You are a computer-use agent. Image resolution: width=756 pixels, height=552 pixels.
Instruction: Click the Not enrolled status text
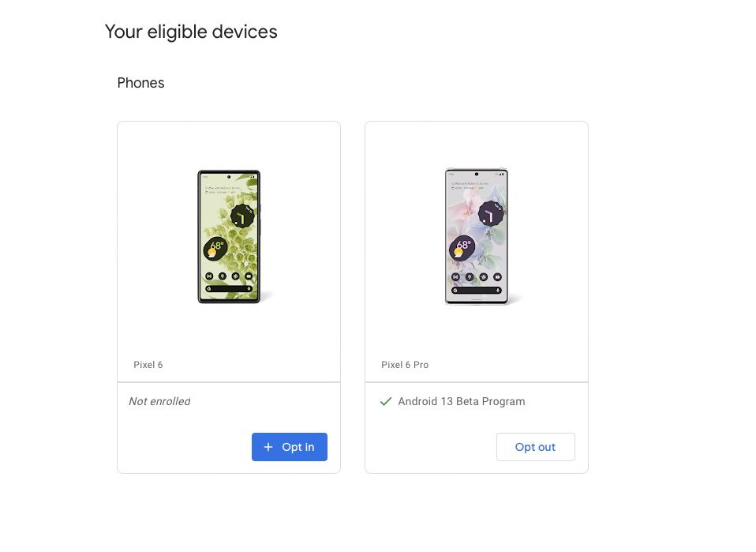pos(159,401)
